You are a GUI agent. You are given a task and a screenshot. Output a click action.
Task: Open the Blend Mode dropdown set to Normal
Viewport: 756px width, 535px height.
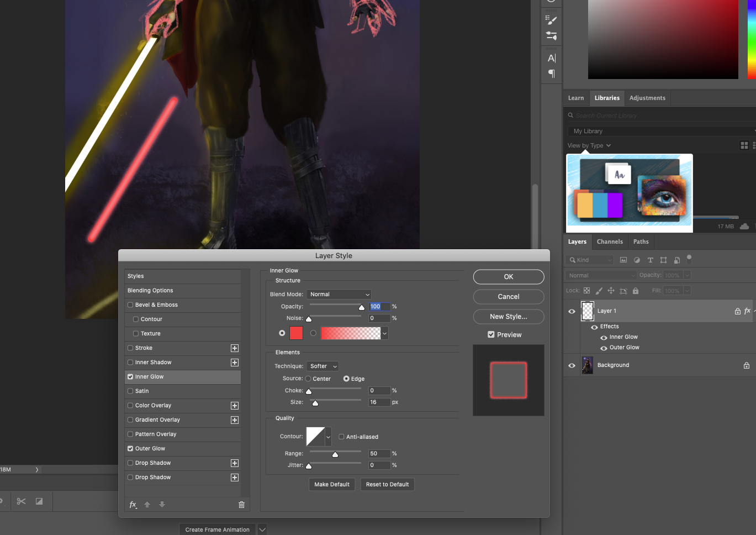pos(339,295)
